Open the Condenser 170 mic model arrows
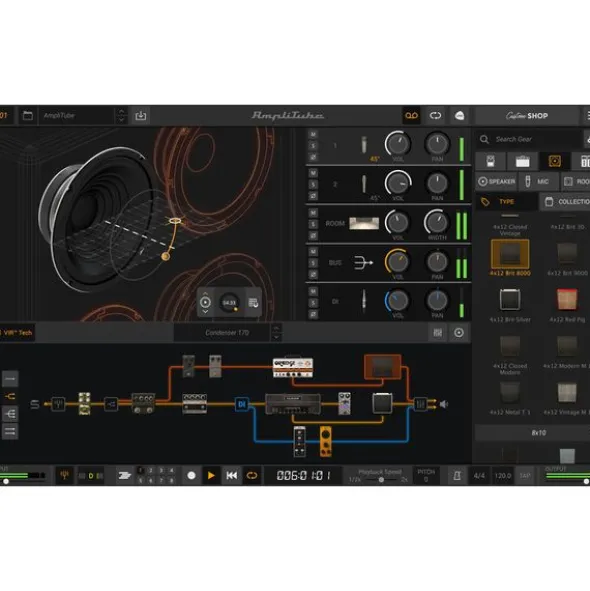The height and width of the screenshot is (591, 590). (276, 332)
